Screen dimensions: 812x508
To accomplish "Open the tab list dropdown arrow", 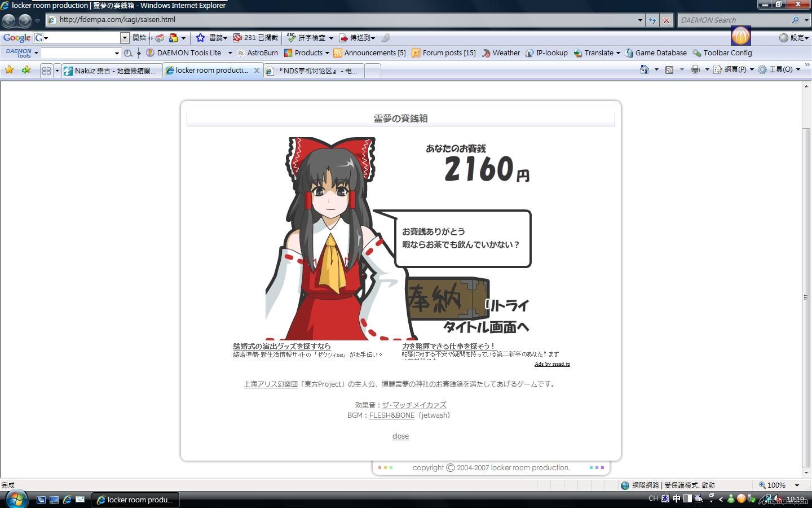I will (56, 71).
